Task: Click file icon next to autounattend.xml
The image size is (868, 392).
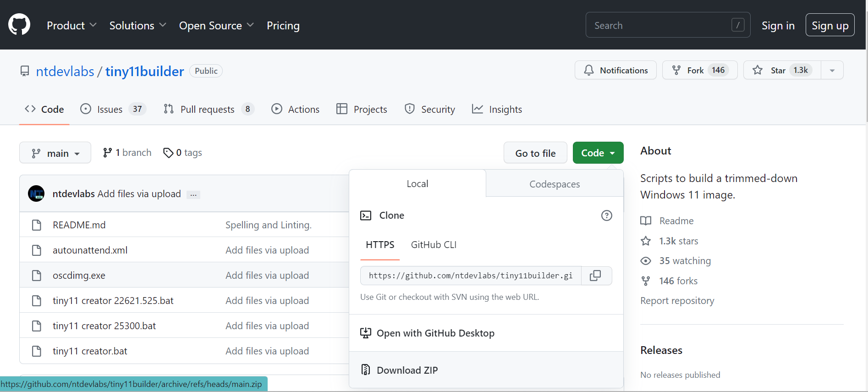Action: click(37, 250)
